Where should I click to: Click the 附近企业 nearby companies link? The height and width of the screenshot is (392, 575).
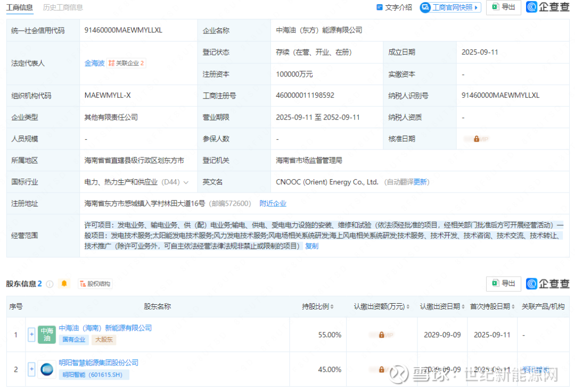pos(273,204)
